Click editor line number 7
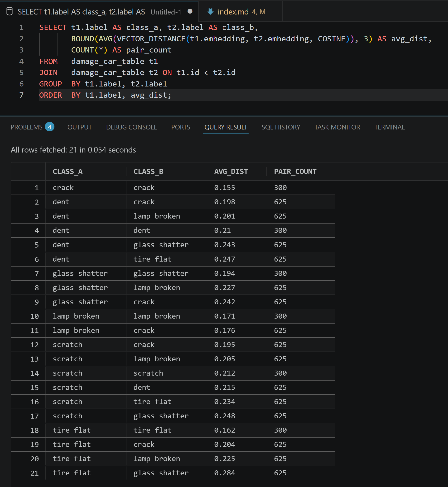448x487 pixels. pos(22,95)
